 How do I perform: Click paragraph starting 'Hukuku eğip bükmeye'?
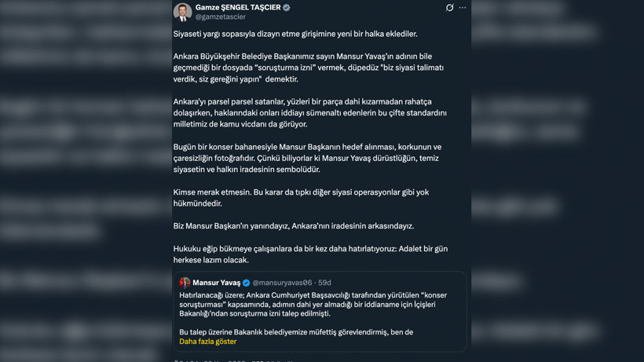point(310,254)
